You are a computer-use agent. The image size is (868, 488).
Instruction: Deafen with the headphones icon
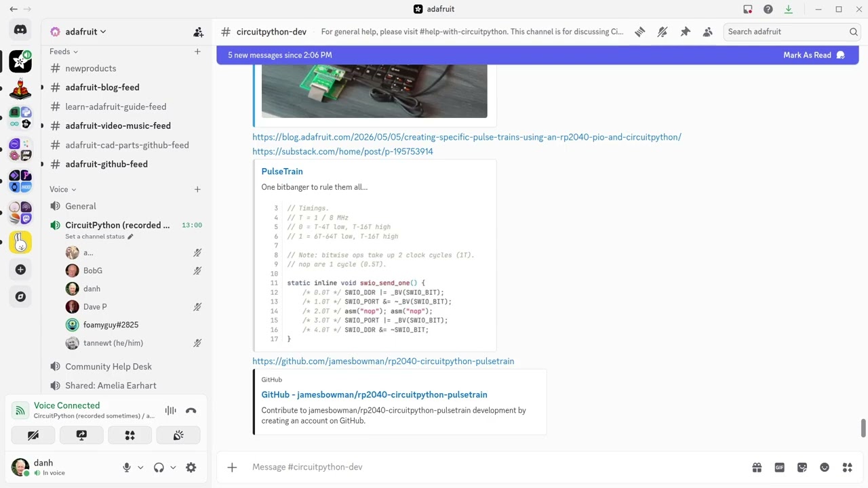coord(159,467)
